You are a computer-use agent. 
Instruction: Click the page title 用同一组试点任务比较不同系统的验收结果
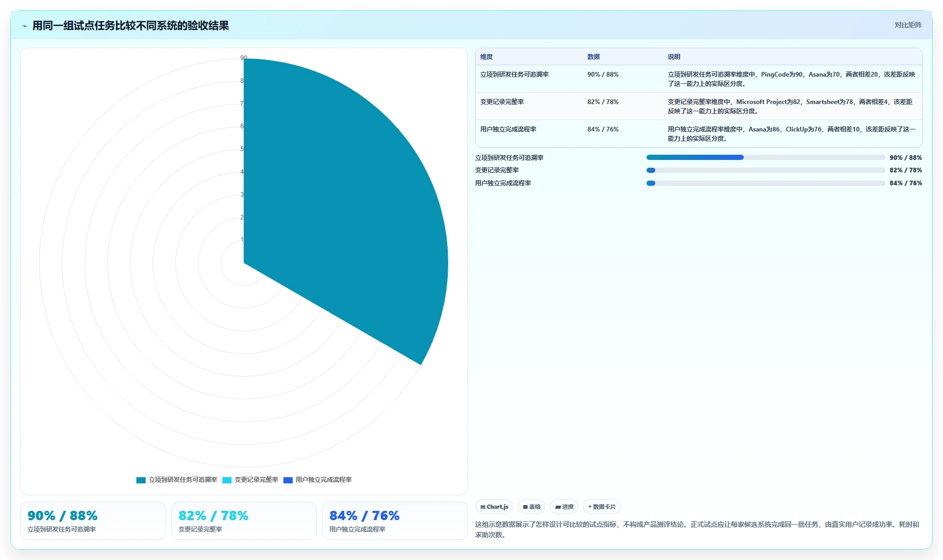pyautogui.click(x=131, y=26)
